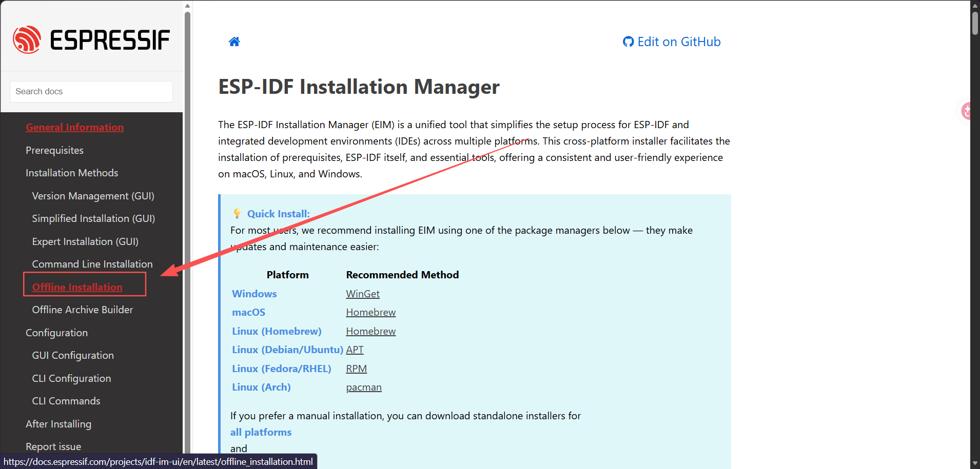980x469 pixels.
Task: Click the Quick Install heading
Action: (x=278, y=214)
